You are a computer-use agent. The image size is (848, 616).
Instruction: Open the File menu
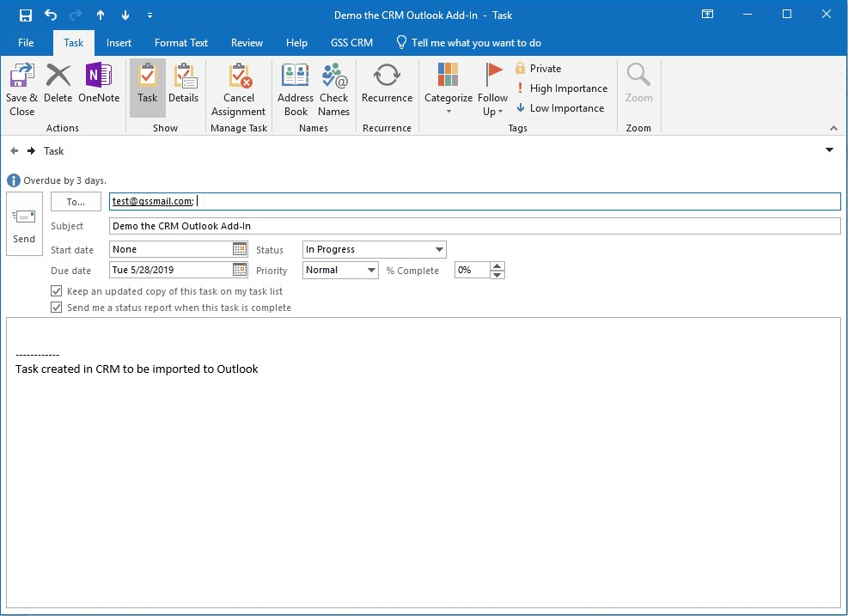pos(26,43)
